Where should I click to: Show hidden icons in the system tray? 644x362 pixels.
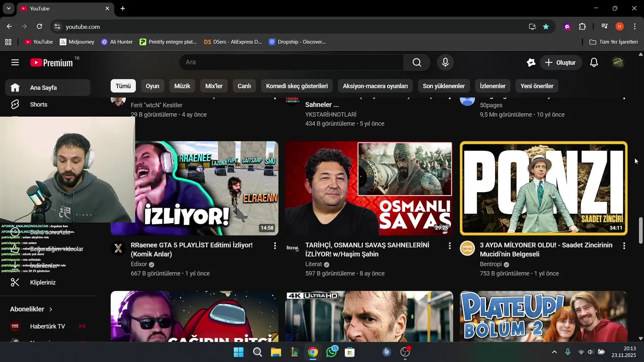(x=554, y=352)
